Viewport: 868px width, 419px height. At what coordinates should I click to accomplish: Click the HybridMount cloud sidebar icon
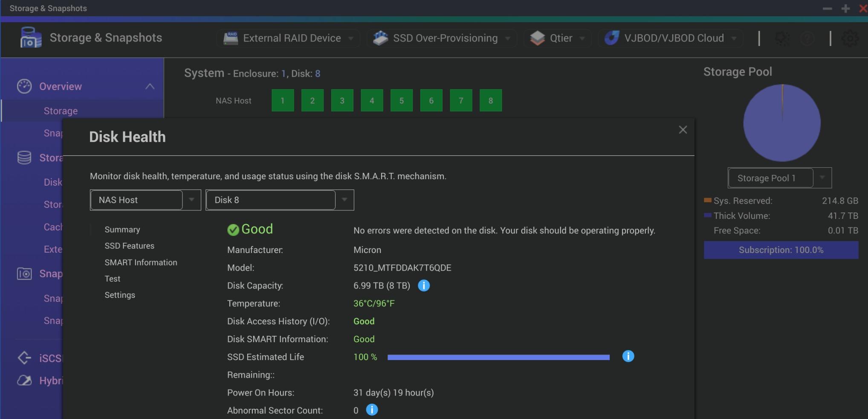point(24,380)
